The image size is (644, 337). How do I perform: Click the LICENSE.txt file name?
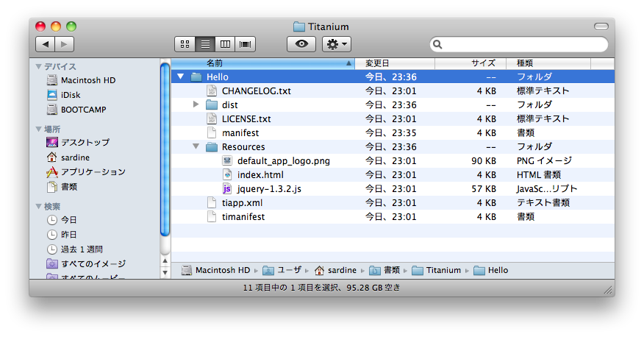[x=246, y=118]
